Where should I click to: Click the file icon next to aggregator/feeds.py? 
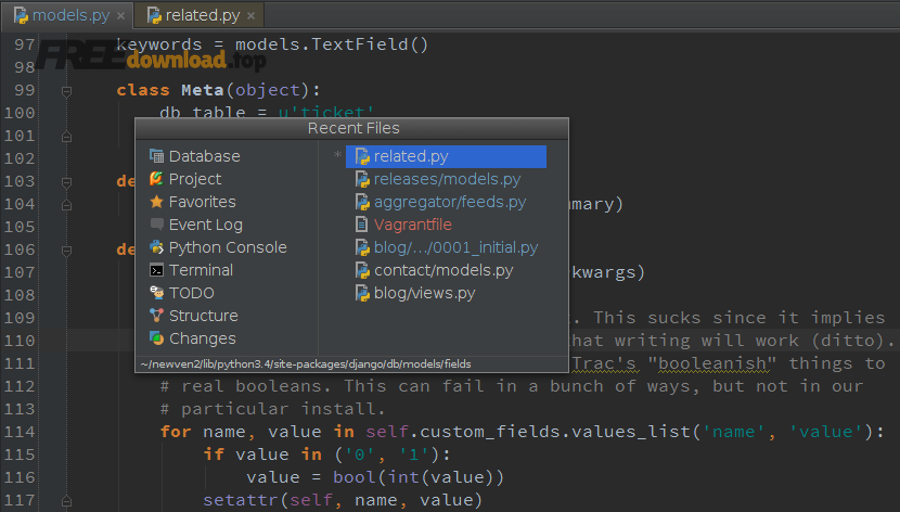362,202
